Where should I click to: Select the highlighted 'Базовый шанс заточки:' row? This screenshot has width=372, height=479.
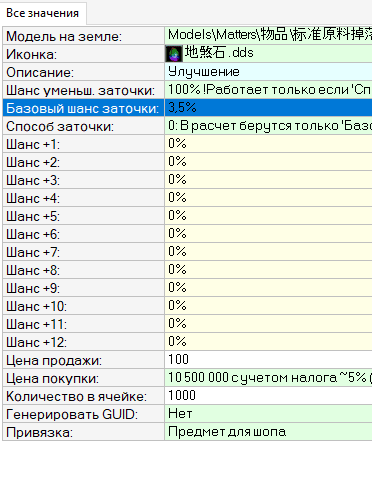coord(187,108)
